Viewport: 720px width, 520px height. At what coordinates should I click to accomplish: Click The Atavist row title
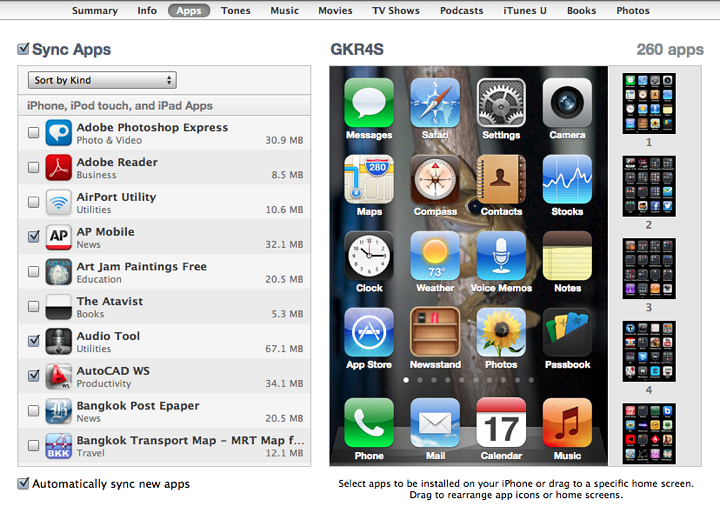point(110,301)
